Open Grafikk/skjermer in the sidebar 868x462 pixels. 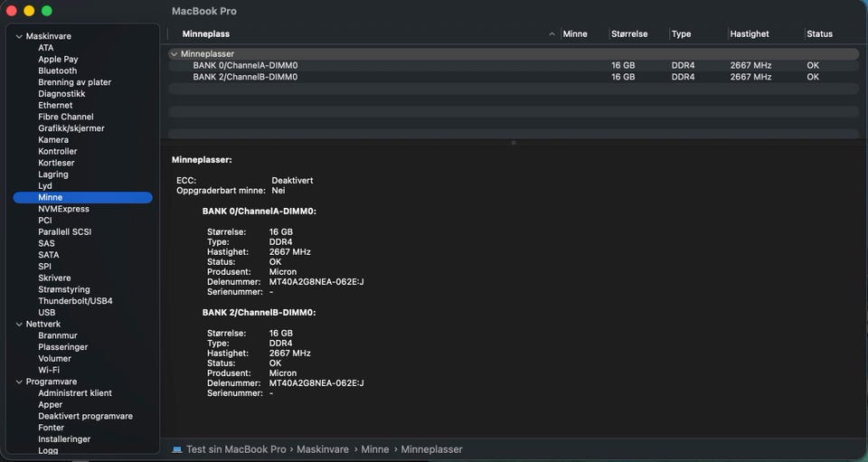[71, 128]
